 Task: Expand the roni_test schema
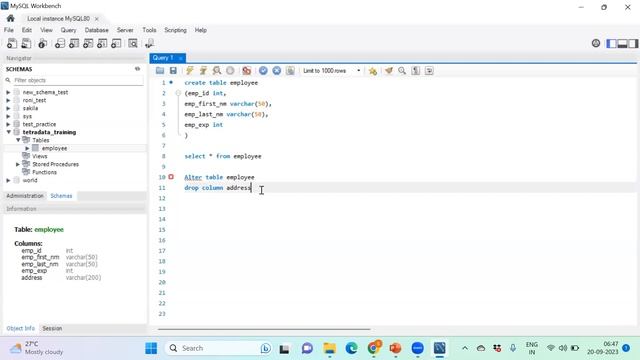[8, 100]
